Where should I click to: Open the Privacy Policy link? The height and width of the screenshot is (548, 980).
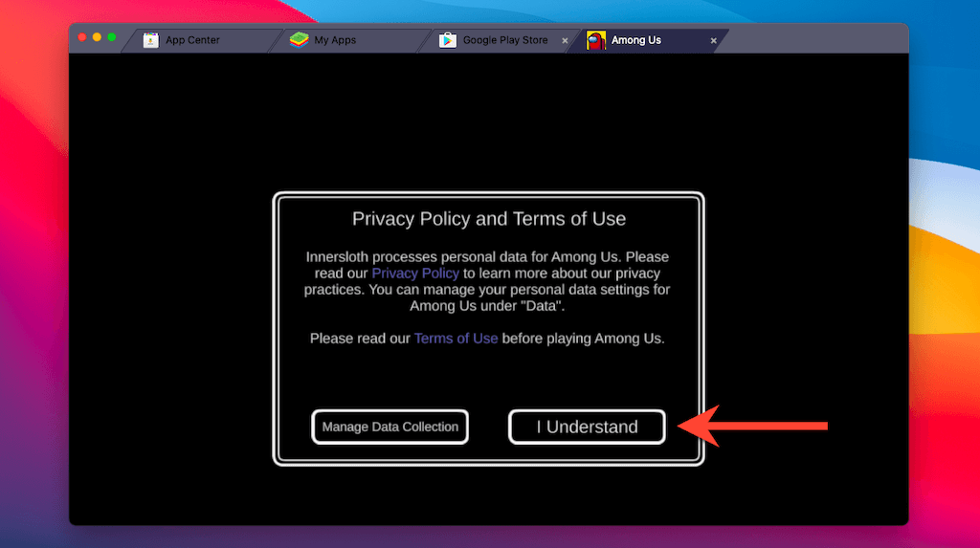[x=415, y=274]
